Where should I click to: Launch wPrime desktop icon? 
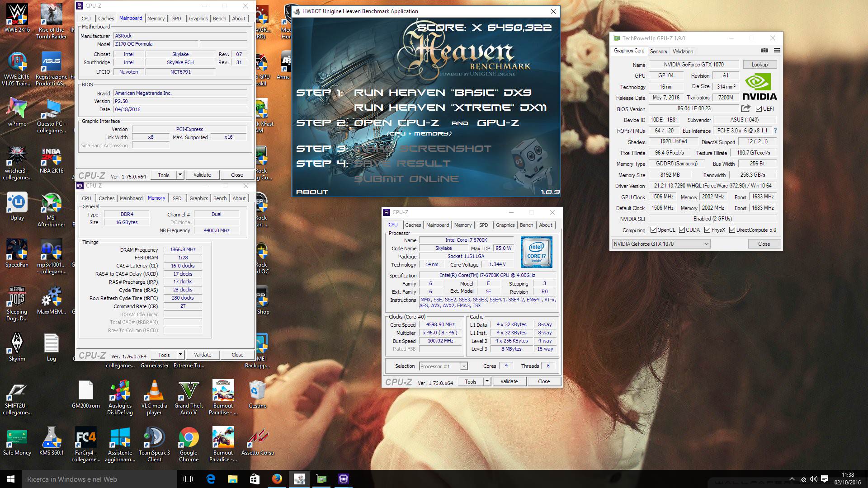[x=17, y=112]
